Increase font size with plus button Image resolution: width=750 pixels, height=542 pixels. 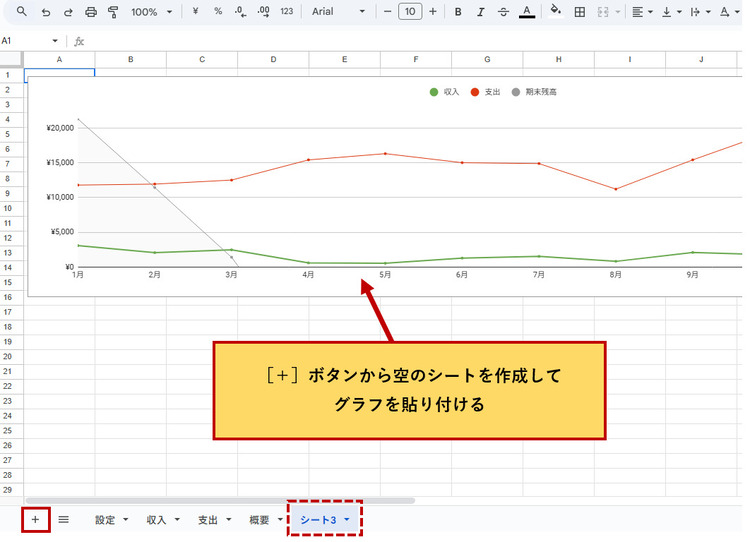point(433,11)
